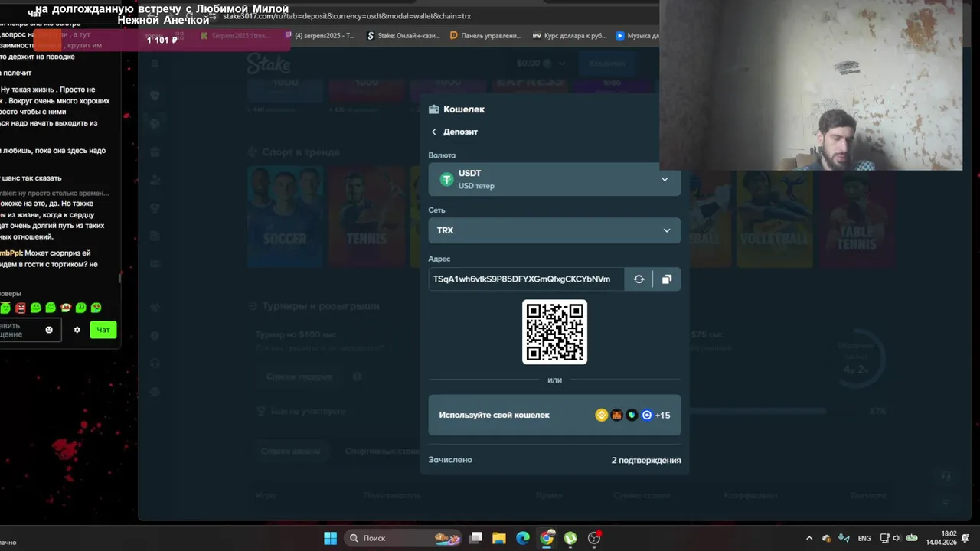The width and height of the screenshot is (980, 551).
Task: Open Музыка bookmark
Action: tap(638, 35)
